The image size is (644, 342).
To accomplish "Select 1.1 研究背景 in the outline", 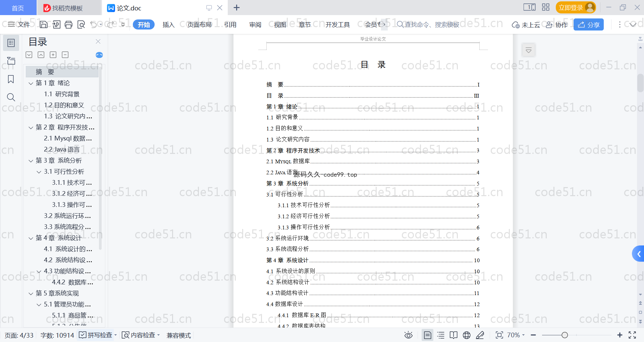I will coord(62,94).
